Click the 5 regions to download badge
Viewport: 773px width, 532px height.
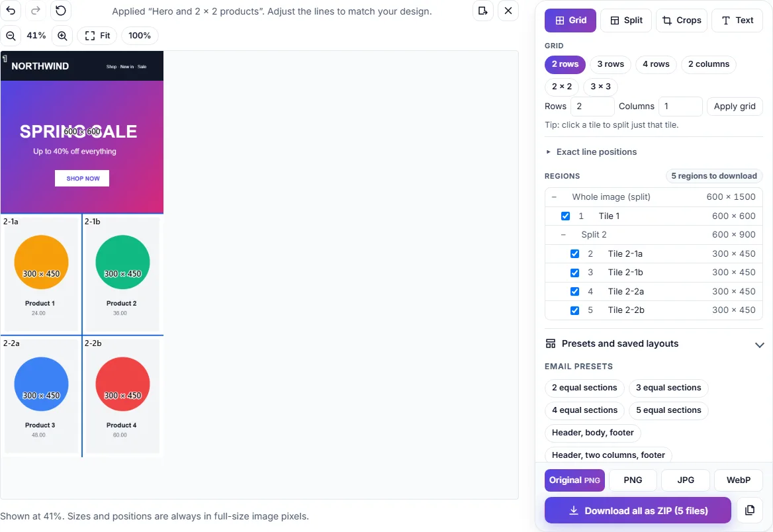coord(714,176)
